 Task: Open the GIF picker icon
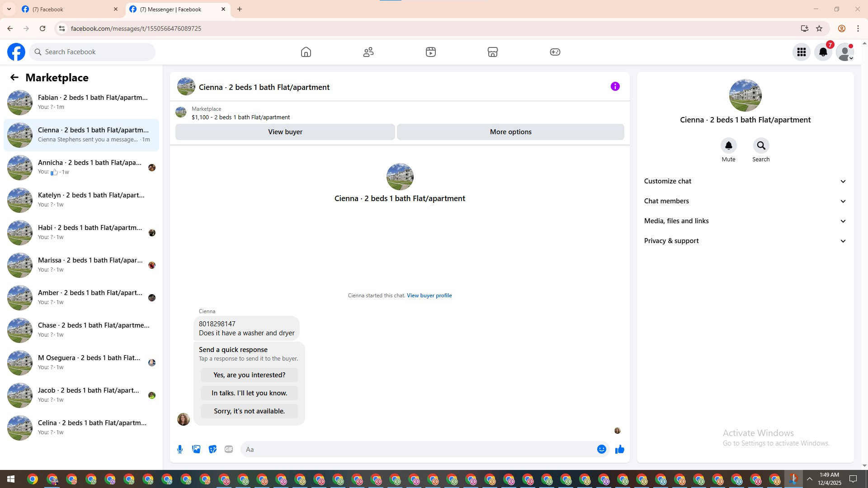tap(229, 449)
